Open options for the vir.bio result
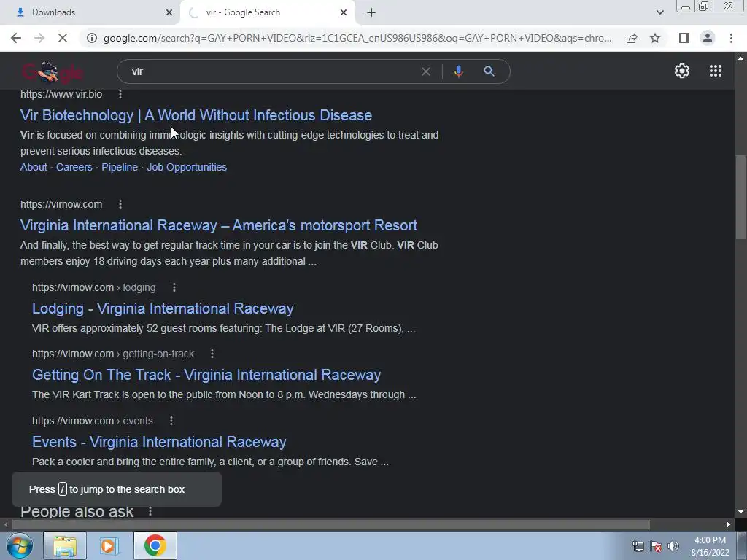 coord(120,94)
